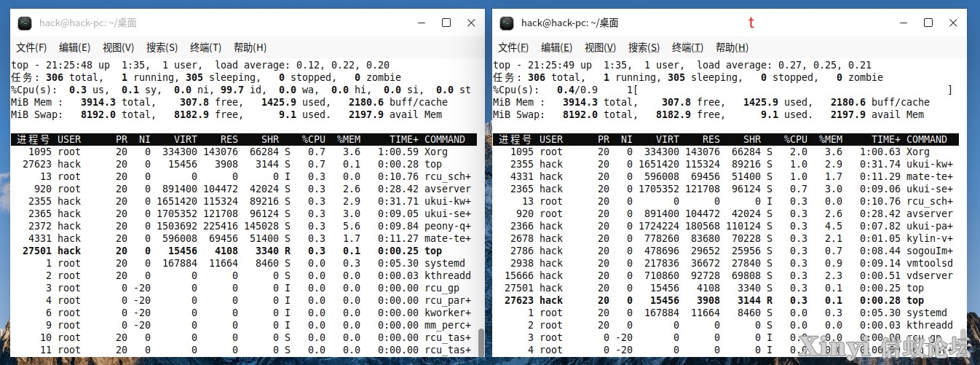Click 进程号 column header in left terminal
The height and width of the screenshot is (365, 980).
tap(33, 139)
